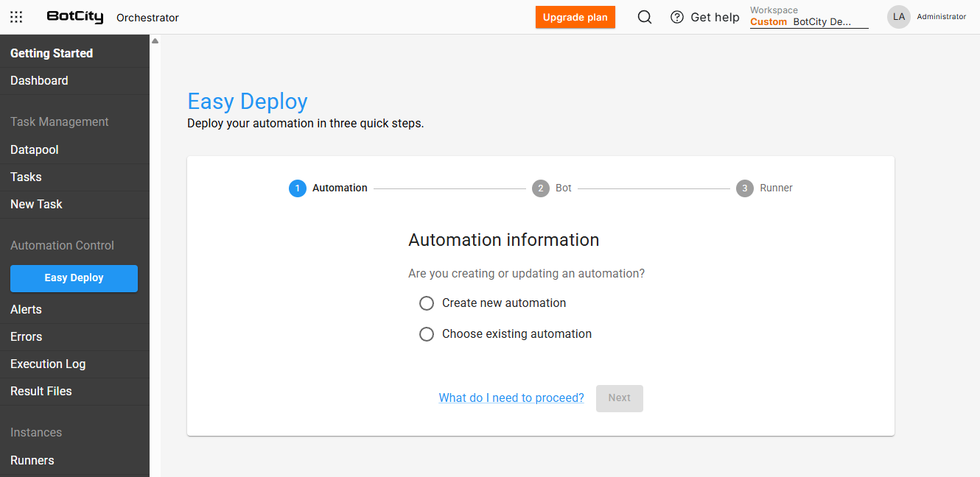Click the sidebar scrollbar up arrow
The image size is (980, 477).
(x=155, y=41)
